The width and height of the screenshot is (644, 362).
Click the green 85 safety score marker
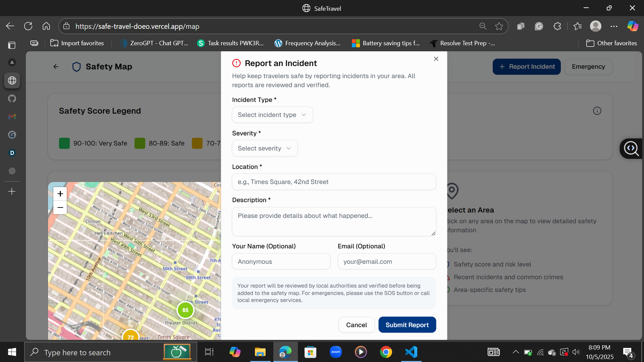click(185, 310)
